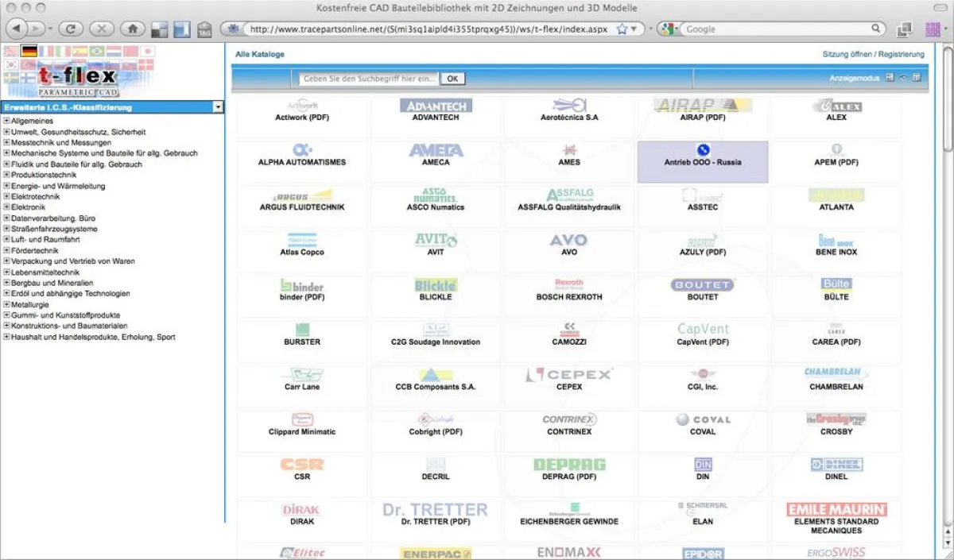Expand Luft- und Raumfahrt category
This screenshot has height=560, width=954.
[x=6, y=239]
